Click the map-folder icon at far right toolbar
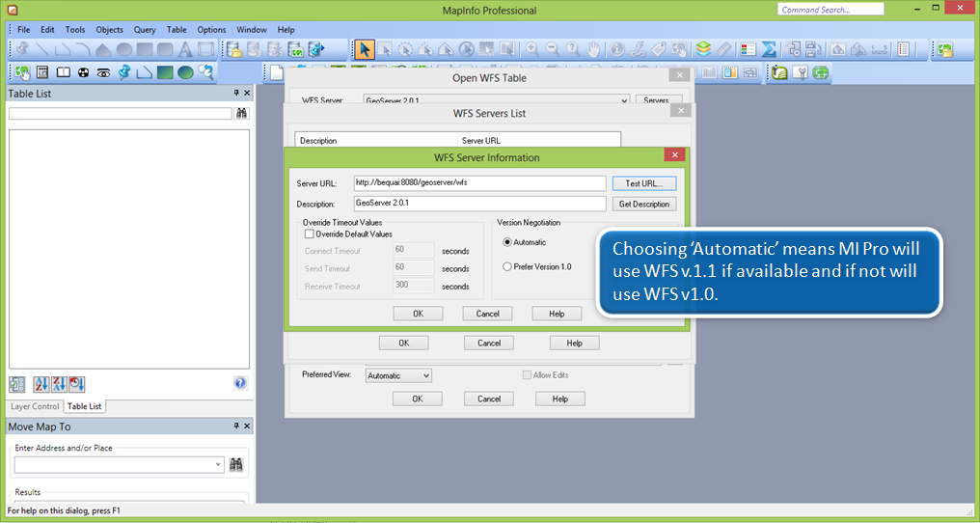 click(944, 49)
